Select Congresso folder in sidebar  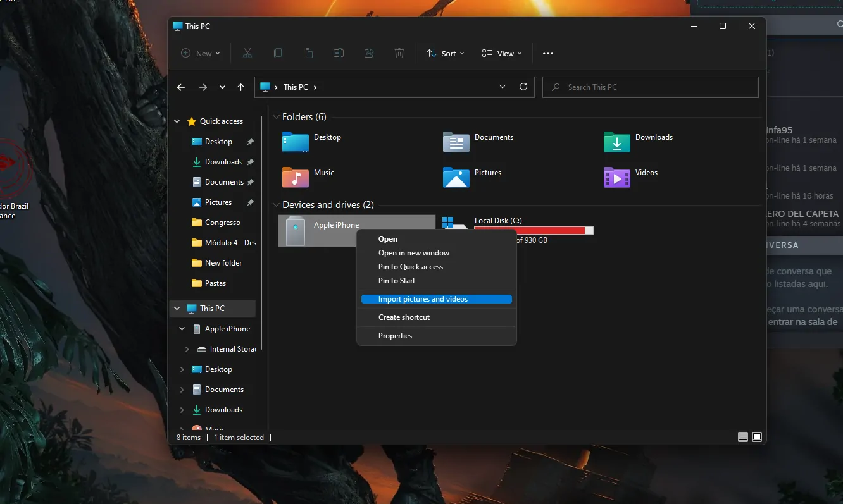216,223
